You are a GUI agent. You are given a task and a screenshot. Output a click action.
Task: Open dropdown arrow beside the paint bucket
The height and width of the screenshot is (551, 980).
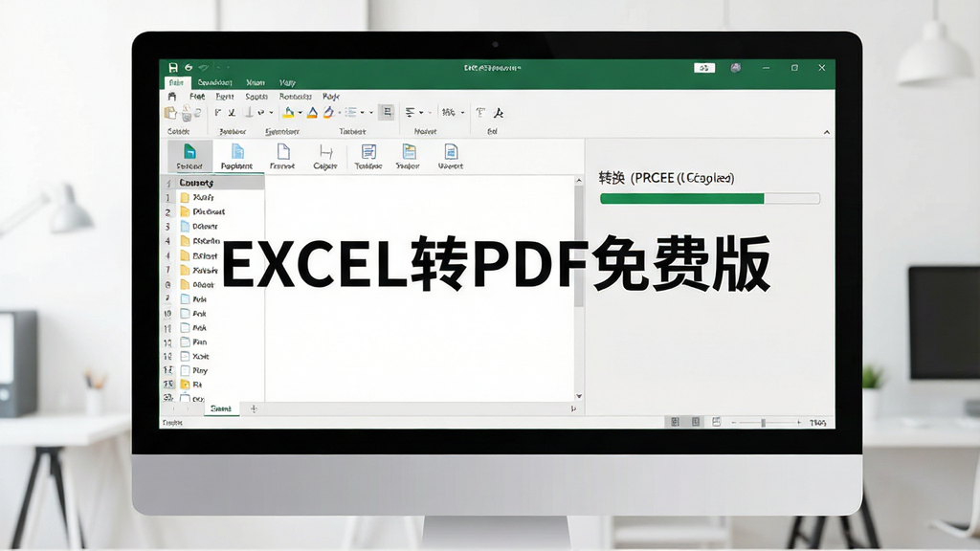[300, 113]
